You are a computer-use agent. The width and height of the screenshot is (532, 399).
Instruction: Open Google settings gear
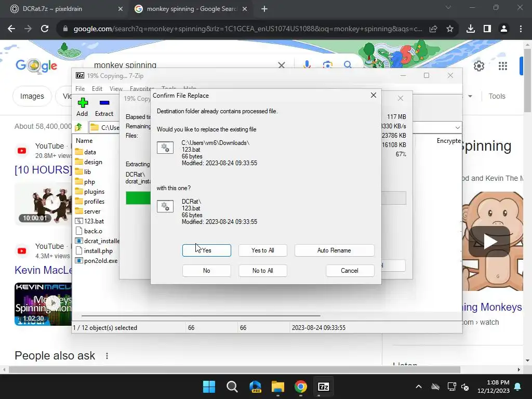(x=479, y=66)
